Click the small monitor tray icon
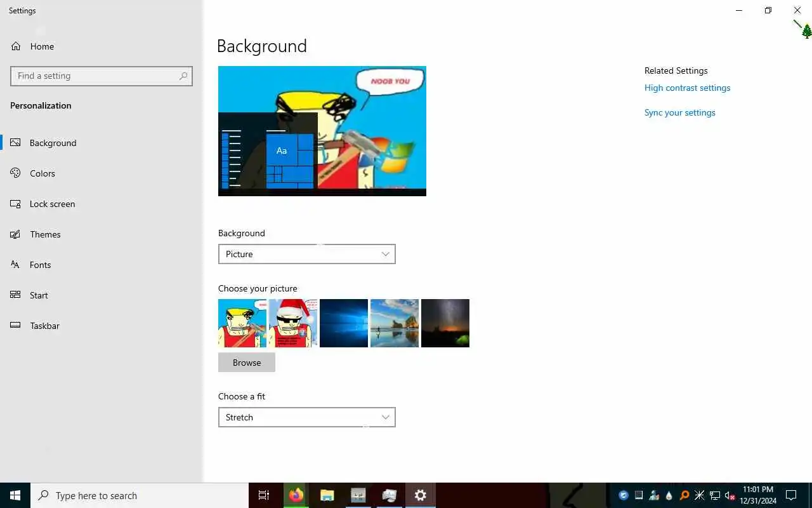 [639, 495]
